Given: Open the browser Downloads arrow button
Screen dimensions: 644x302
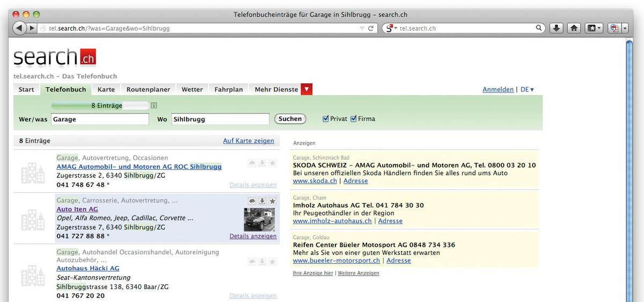Looking at the screenshot, I should tap(557, 28).
